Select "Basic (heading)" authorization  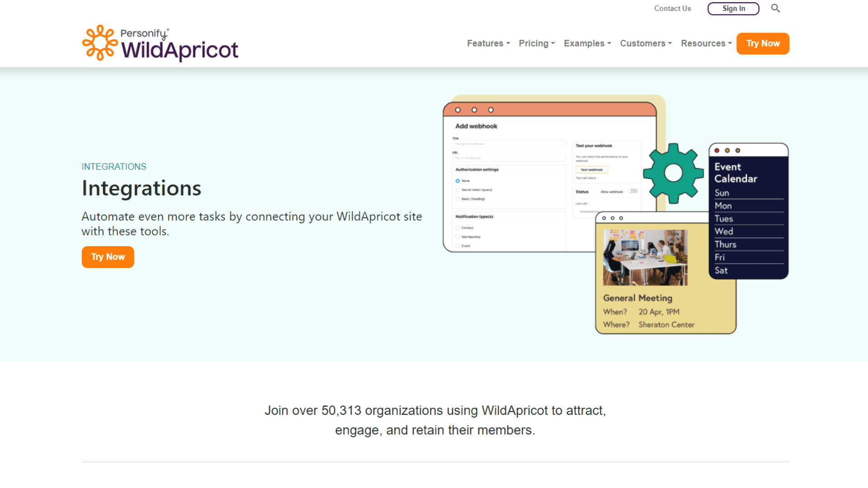point(458,199)
